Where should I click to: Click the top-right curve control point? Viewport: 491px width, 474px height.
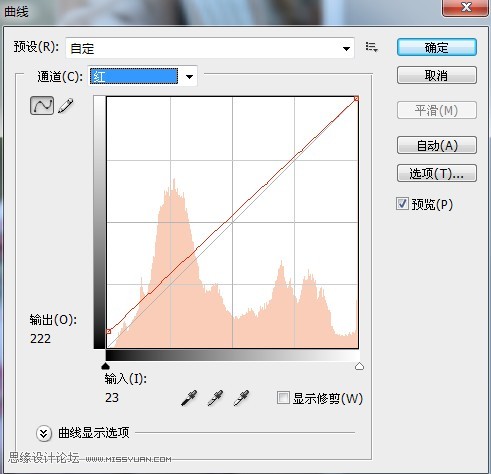tap(356, 99)
